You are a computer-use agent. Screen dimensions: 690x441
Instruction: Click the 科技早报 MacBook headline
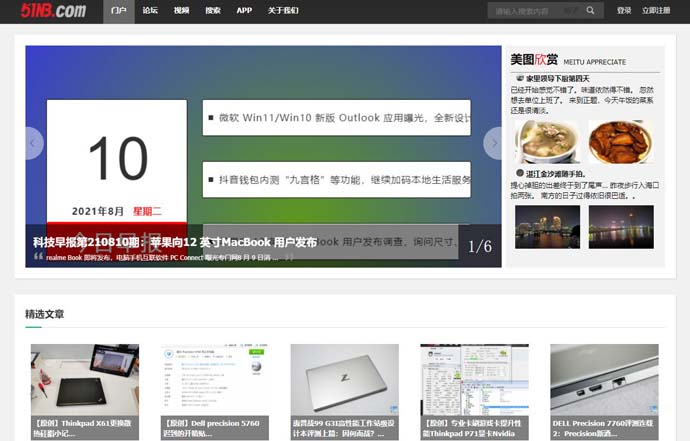175,242
